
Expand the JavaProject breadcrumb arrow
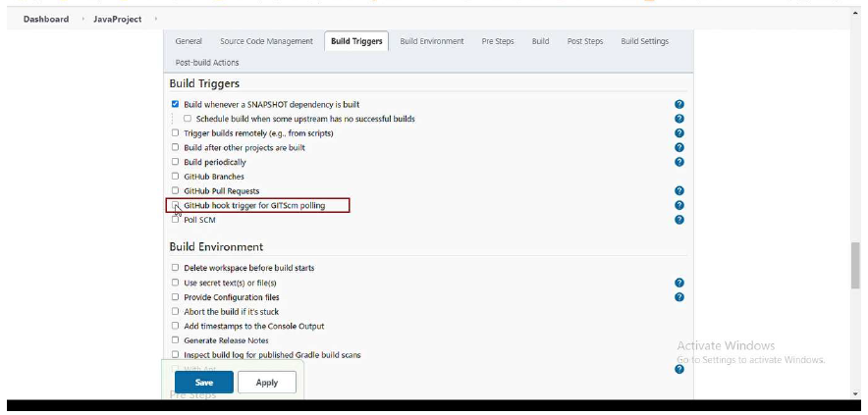156,19
